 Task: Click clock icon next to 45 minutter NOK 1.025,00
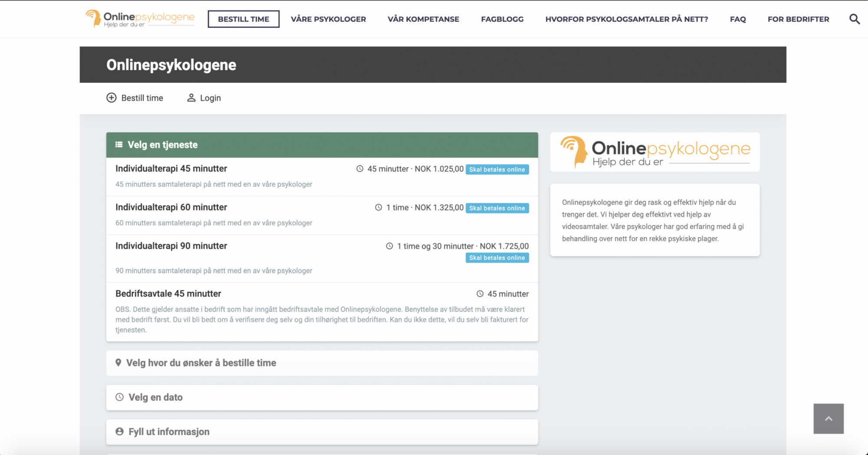point(360,169)
